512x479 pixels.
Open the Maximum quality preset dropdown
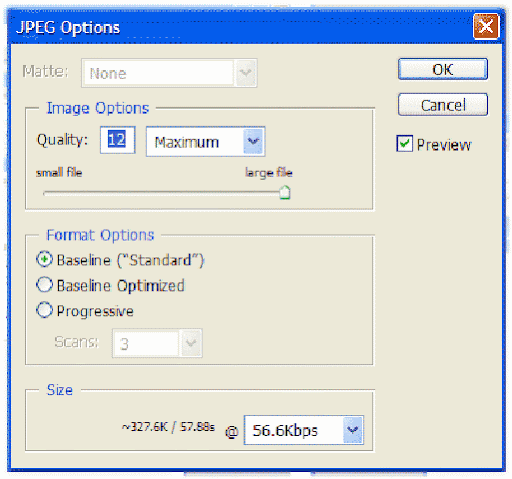[205, 142]
